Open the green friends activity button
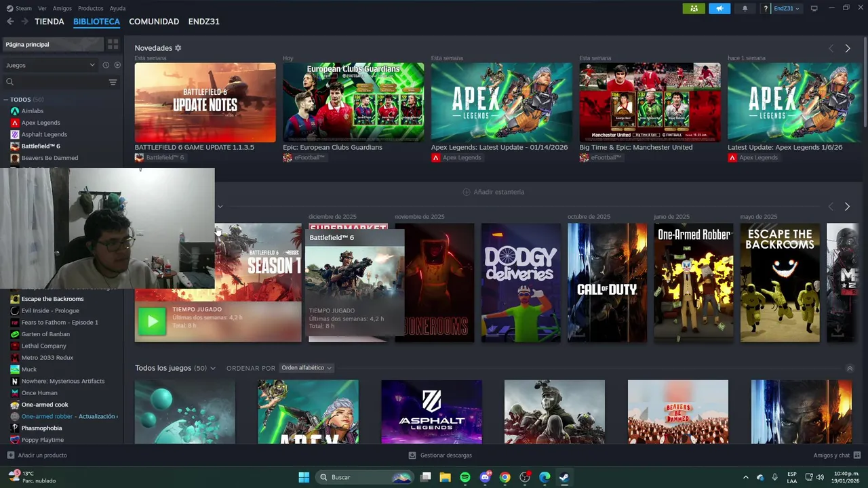This screenshot has width=868, height=488. [693, 9]
